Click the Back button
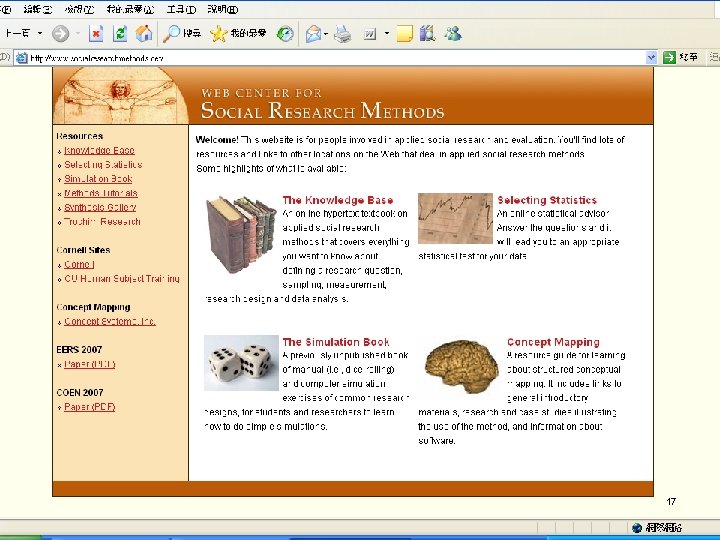This screenshot has height=540, width=720. coord(17,34)
